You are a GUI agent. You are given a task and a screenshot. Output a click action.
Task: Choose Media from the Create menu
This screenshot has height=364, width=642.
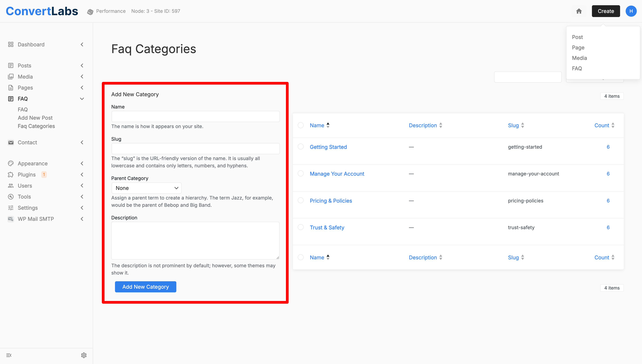click(x=579, y=58)
